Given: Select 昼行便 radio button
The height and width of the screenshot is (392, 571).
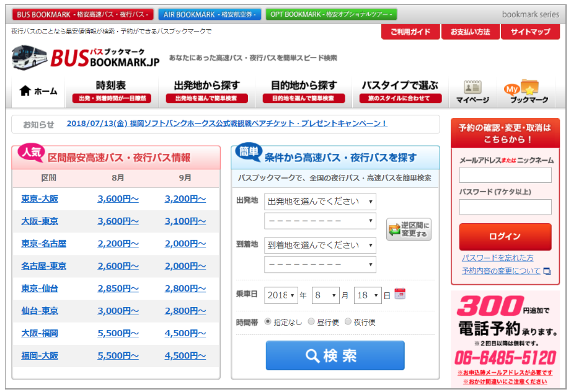Looking at the screenshot, I should [x=311, y=321].
